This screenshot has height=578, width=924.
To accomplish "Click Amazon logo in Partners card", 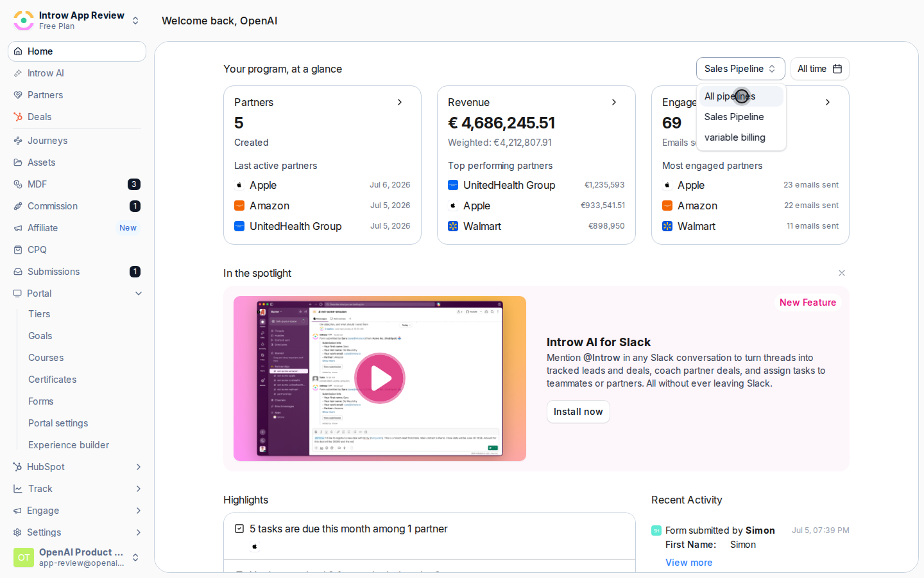I will pos(239,206).
